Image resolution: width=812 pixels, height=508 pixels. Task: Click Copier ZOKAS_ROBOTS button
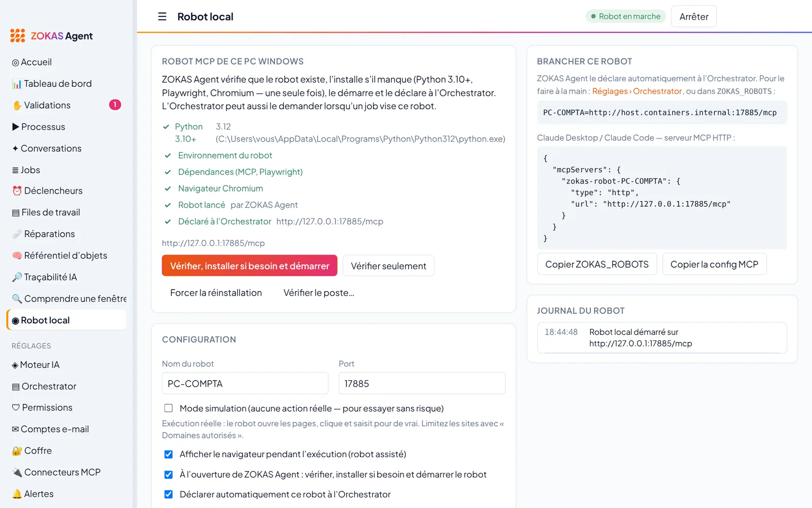pyautogui.click(x=597, y=264)
